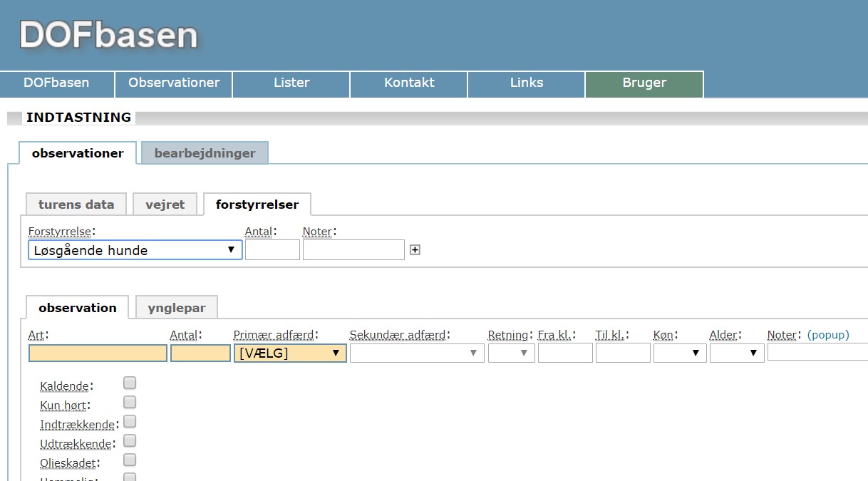Click the INDTASTNING heading text
This screenshot has height=481, width=868.
point(78,118)
